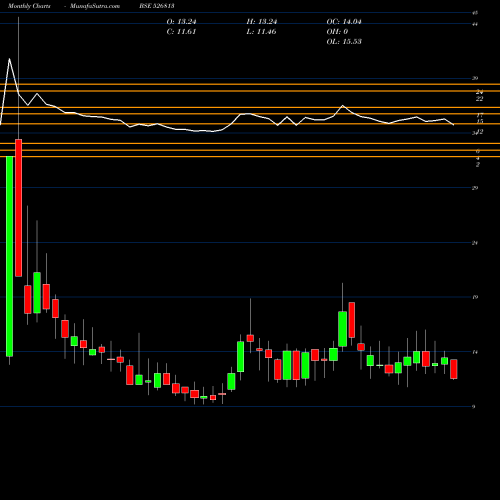The height and width of the screenshot is (500, 500).
Task: Click the 'MunafaSutra.com' label
Action: (95, 6)
